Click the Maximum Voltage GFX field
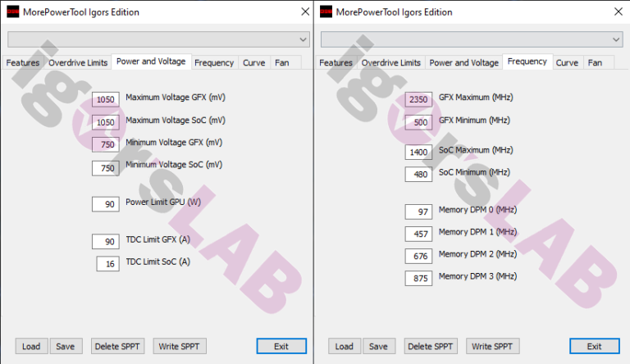Screen dimensions: 630x364 [106, 99]
